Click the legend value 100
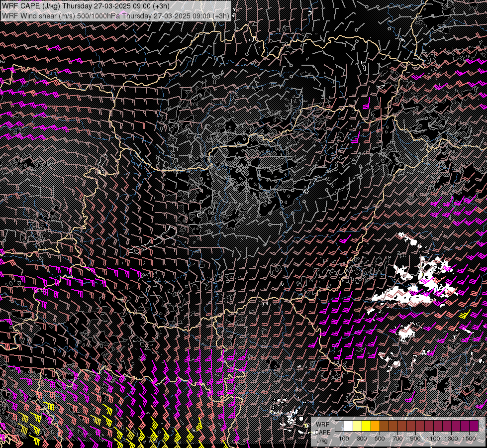The image size is (487, 448). (x=344, y=439)
